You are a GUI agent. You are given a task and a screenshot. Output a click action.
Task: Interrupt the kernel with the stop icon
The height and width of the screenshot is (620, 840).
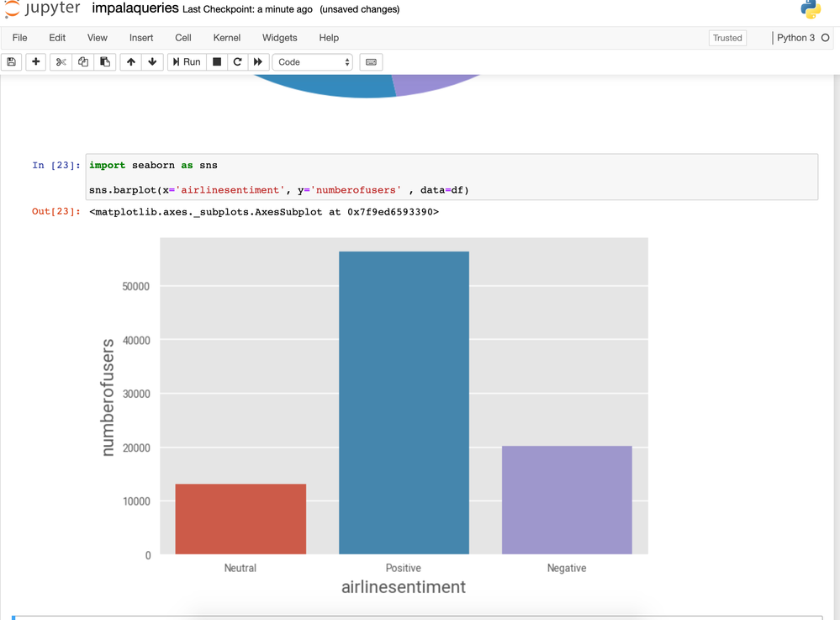(x=217, y=61)
